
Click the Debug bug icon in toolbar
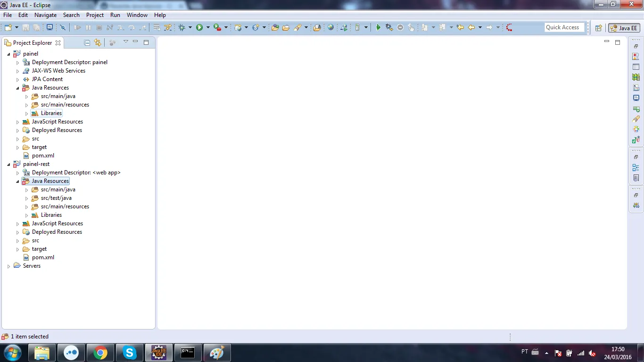tap(182, 28)
